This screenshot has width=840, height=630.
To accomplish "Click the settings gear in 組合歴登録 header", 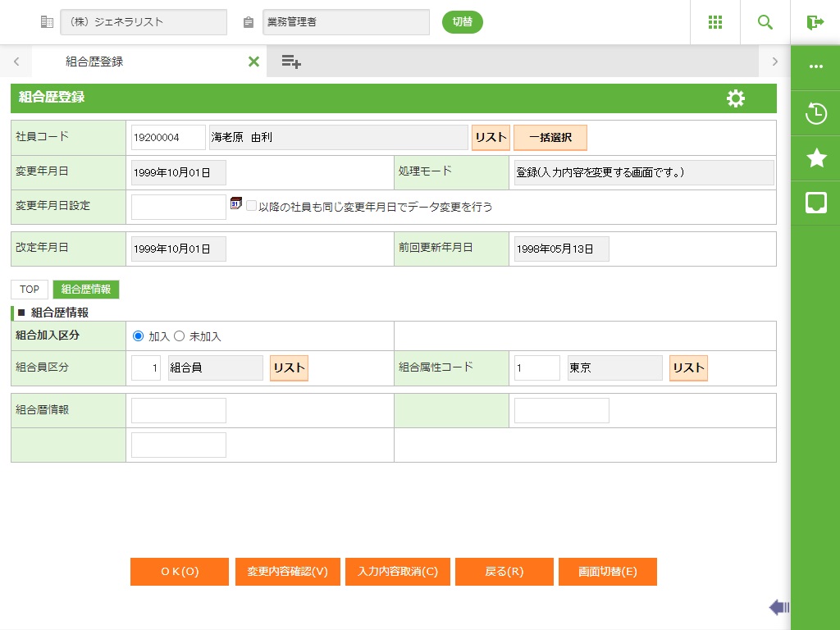I will [x=736, y=98].
